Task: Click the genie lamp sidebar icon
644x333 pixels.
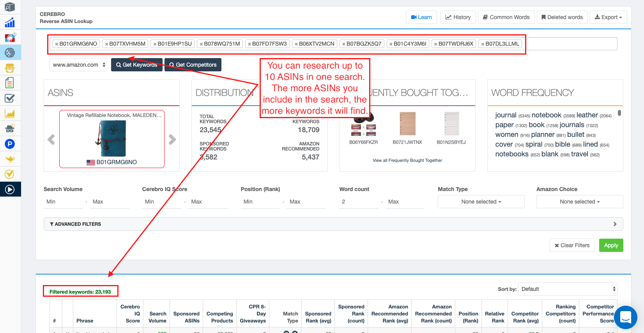Action: tap(10, 159)
